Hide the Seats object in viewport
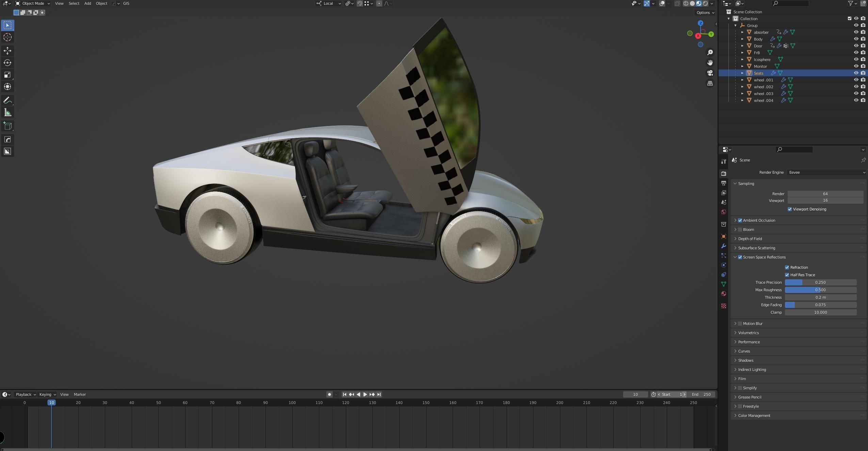868x451 pixels. point(856,73)
